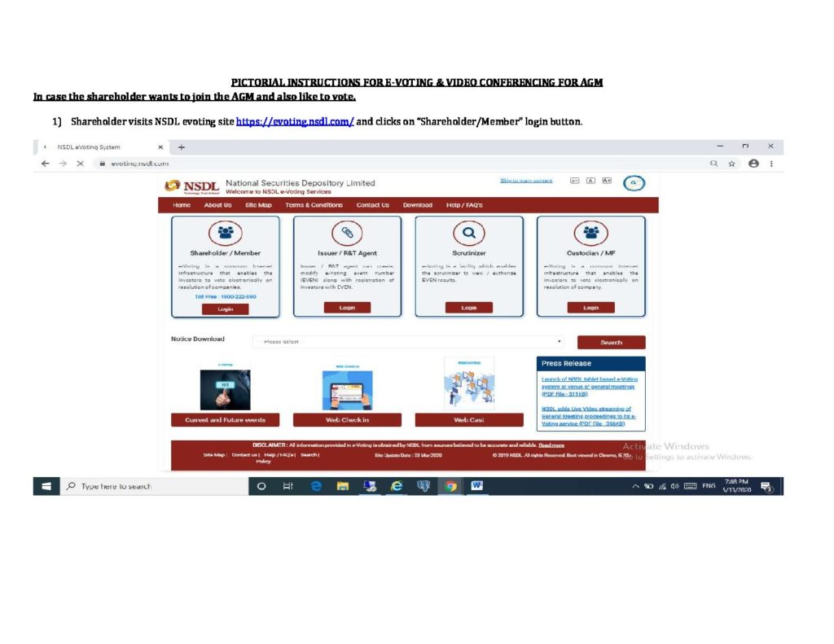The width and height of the screenshot is (834, 644).
Task: Open press release about NSDL tablet based e-Voting
Action: (x=590, y=387)
